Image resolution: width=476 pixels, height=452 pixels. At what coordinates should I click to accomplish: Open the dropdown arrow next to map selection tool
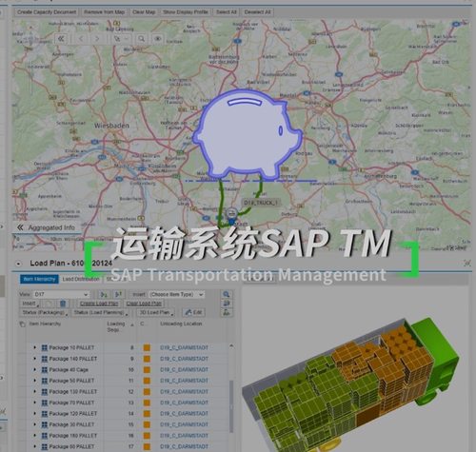pyautogui.click(x=126, y=39)
